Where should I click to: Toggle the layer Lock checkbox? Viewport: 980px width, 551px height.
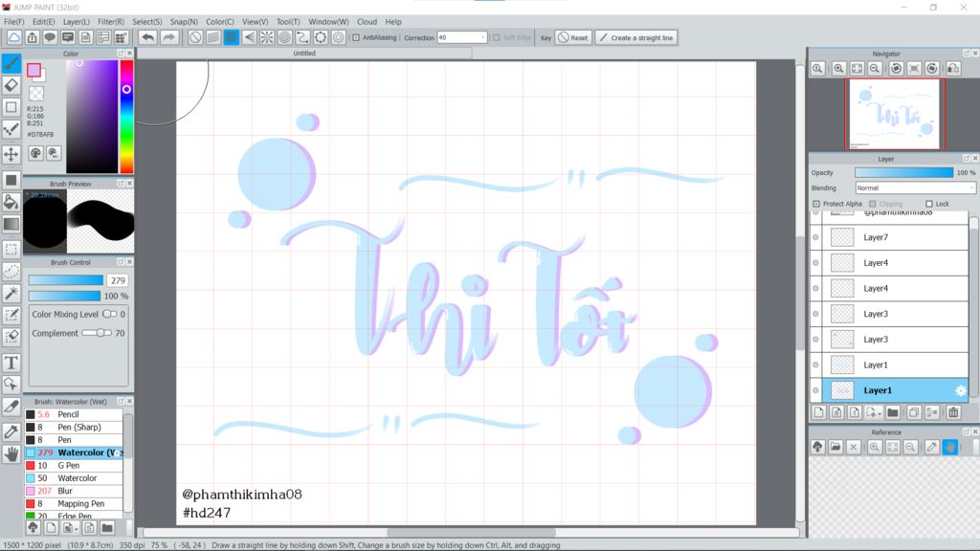tap(928, 204)
